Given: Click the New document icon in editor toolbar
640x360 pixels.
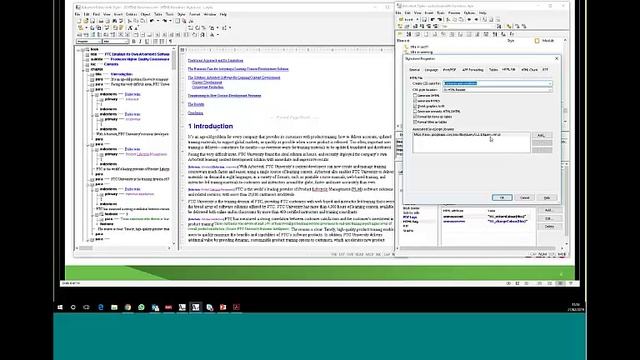Looking at the screenshot, I should (79, 21).
